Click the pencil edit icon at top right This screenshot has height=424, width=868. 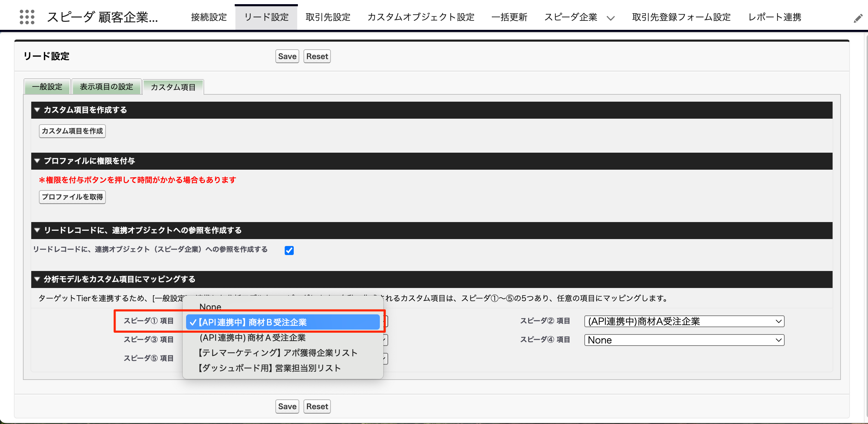coord(858,18)
